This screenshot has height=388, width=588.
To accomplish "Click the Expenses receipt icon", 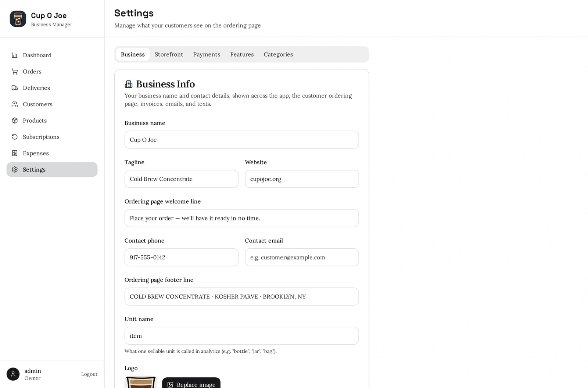I will point(15,153).
